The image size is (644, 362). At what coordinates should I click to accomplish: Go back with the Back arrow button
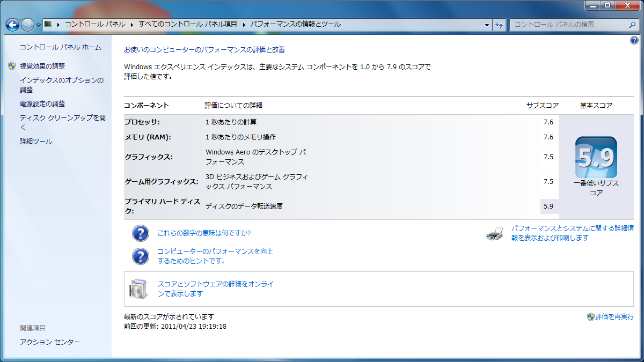(x=12, y=25)
